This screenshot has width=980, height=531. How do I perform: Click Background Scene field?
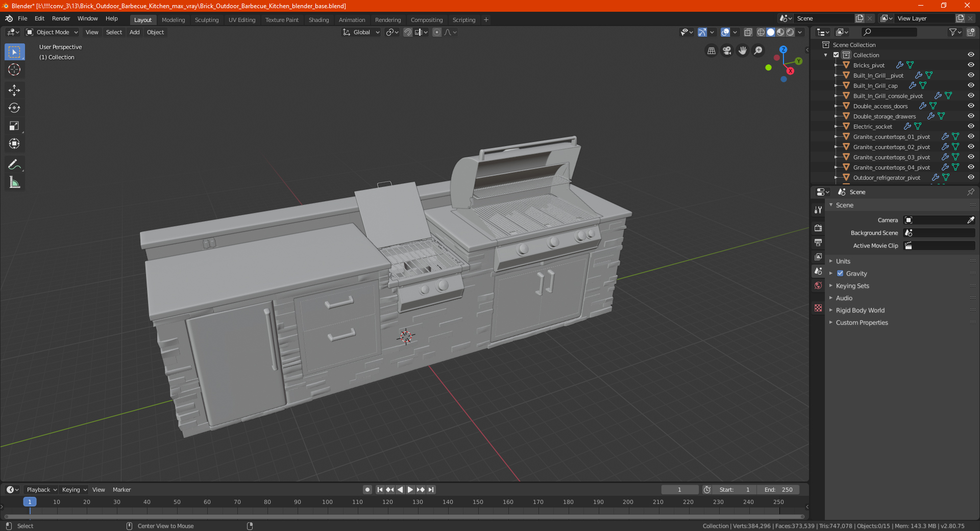click(x=939, y=233)
